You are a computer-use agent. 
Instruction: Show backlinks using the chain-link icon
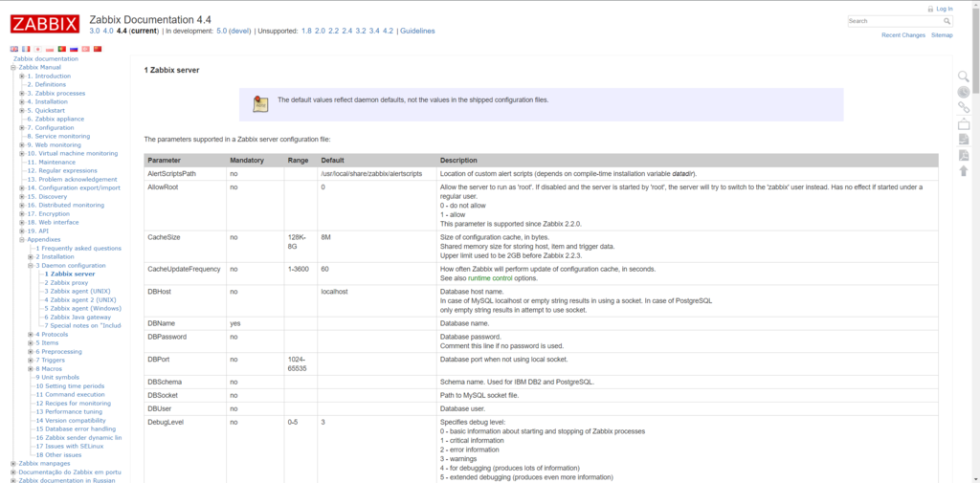964,107
